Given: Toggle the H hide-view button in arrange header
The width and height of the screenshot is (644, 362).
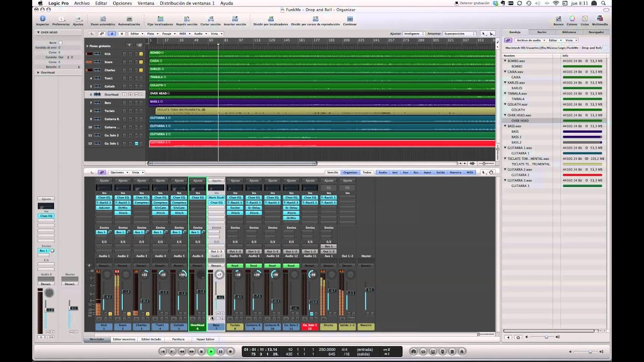Looking at the screenshot, I should click(121, 34).
